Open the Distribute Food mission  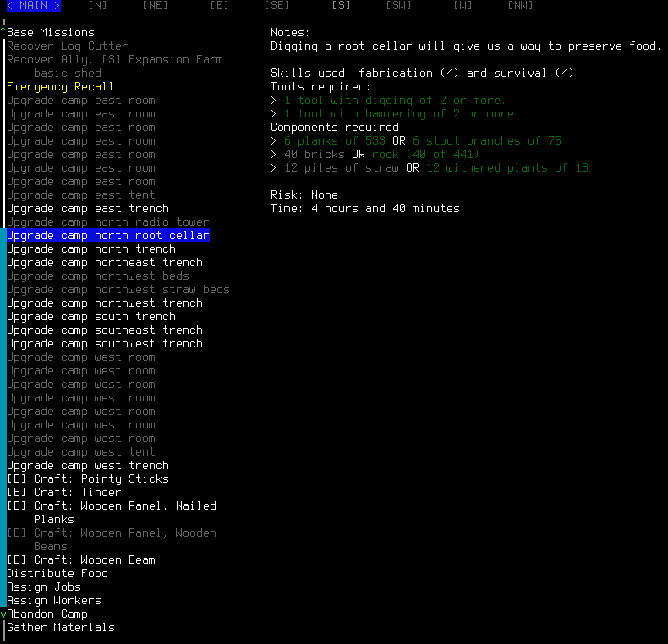point(57,574)
